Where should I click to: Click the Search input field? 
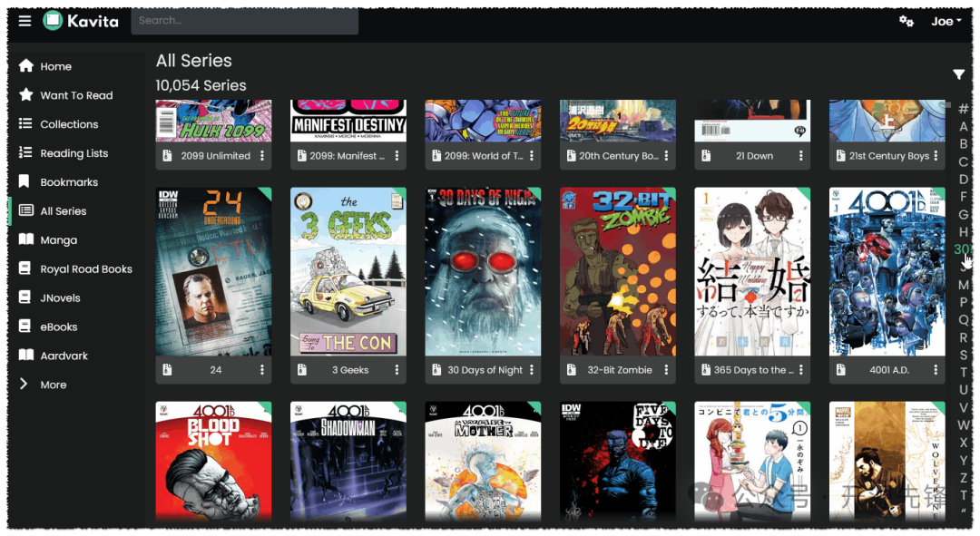pos(244,21)
